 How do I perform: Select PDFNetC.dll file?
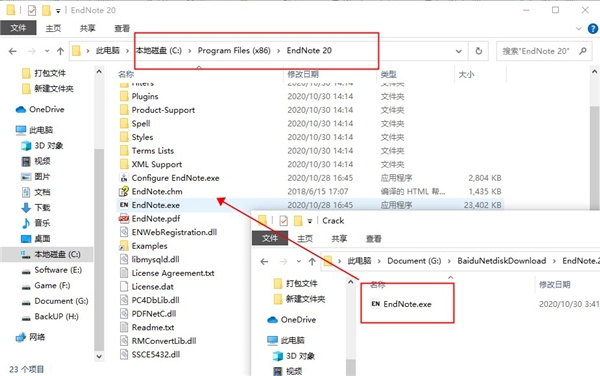154,314
